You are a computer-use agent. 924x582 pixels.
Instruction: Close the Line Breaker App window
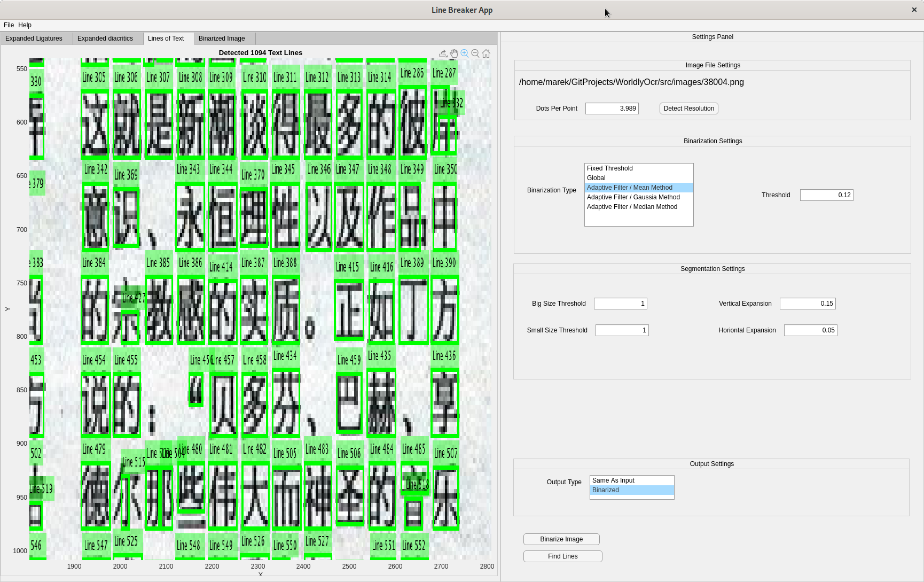point(914,10)
